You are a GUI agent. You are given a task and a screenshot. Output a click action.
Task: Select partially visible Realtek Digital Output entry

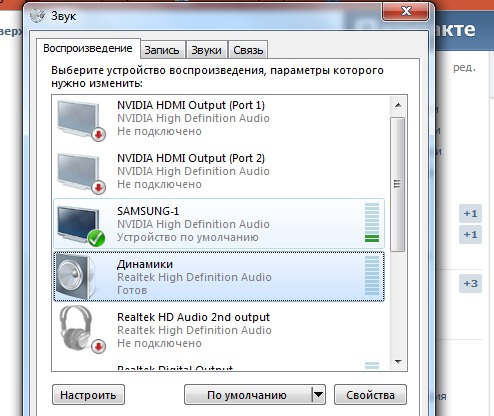[219, 367]
